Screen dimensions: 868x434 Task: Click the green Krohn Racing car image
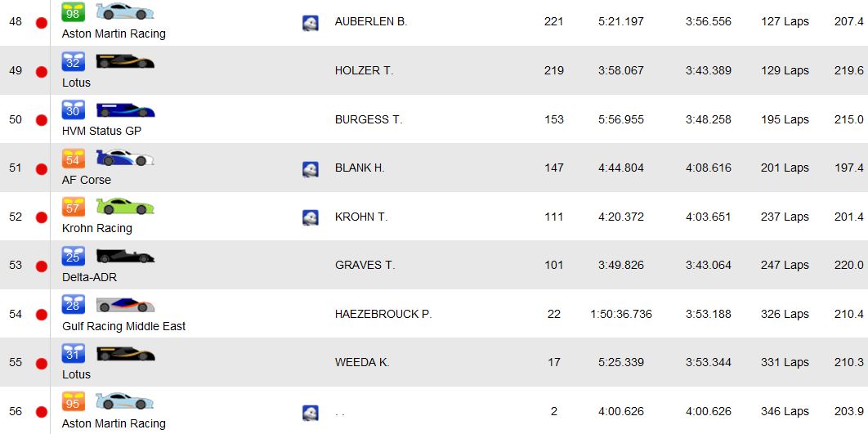[x=124, y=207]
